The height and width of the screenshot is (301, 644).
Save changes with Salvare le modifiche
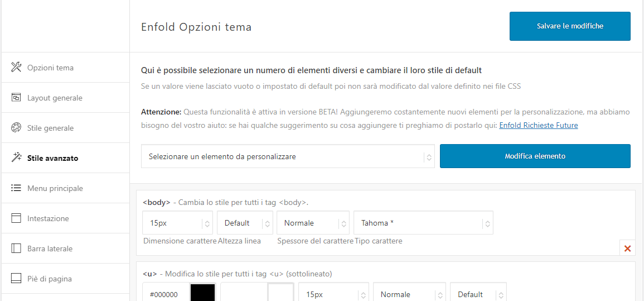(570, 26)
